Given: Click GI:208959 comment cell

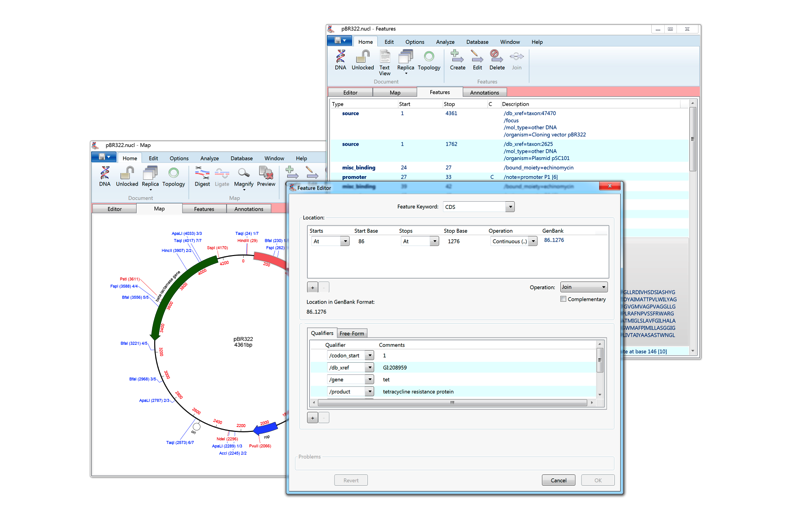Looking at the screenshot, I should pos(395,367).
